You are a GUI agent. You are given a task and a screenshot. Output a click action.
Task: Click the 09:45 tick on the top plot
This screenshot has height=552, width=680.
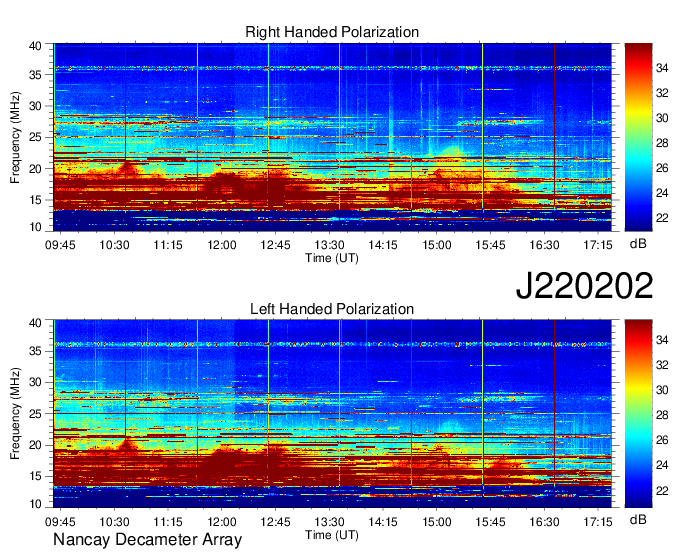coord(60,245)
